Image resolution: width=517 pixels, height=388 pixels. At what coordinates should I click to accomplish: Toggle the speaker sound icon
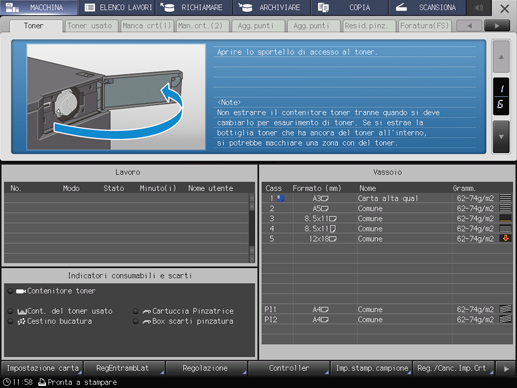[479, 7]
